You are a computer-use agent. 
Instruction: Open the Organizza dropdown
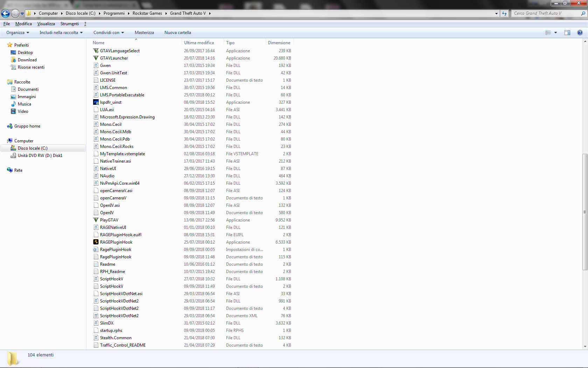(17, 33)
